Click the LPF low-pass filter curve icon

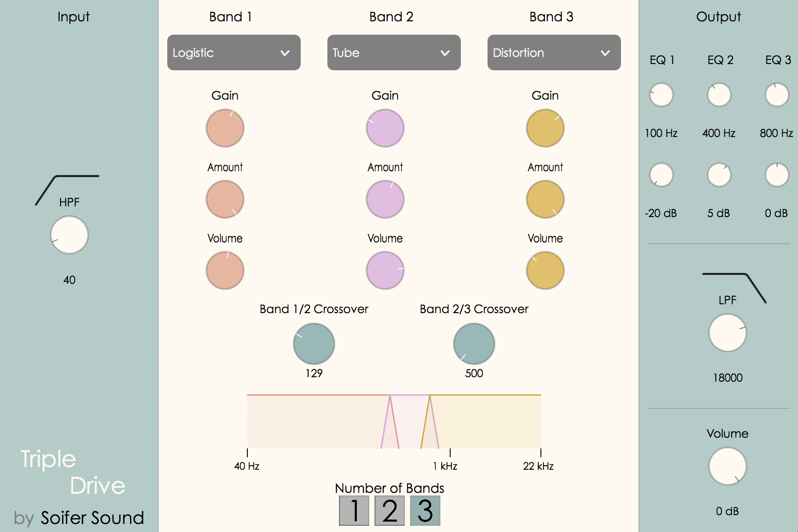734,287
